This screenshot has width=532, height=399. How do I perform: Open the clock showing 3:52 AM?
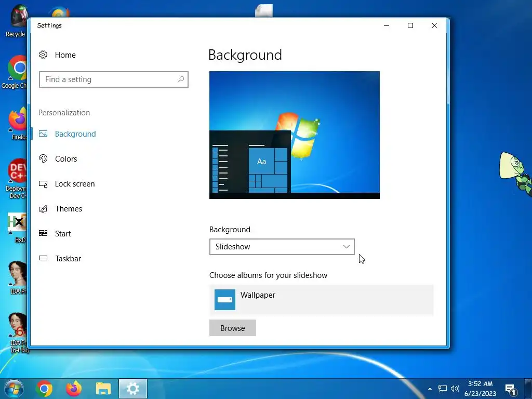tap(480, 389)
